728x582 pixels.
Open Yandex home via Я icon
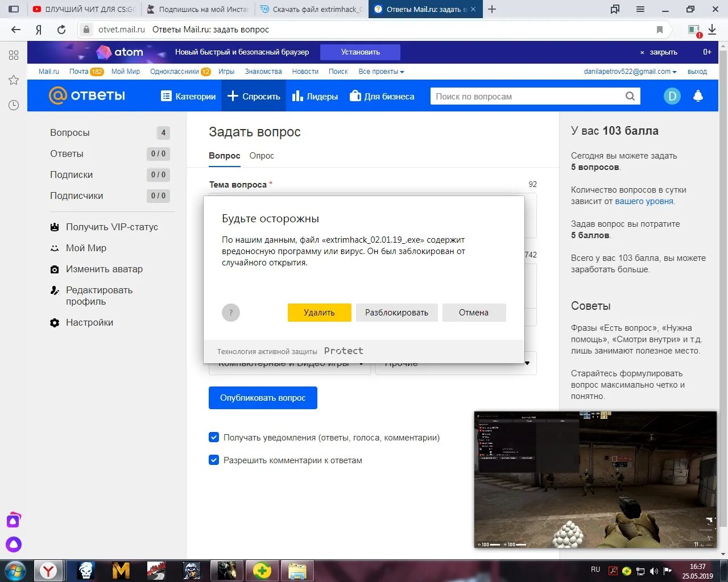click(x=39, y=30)
